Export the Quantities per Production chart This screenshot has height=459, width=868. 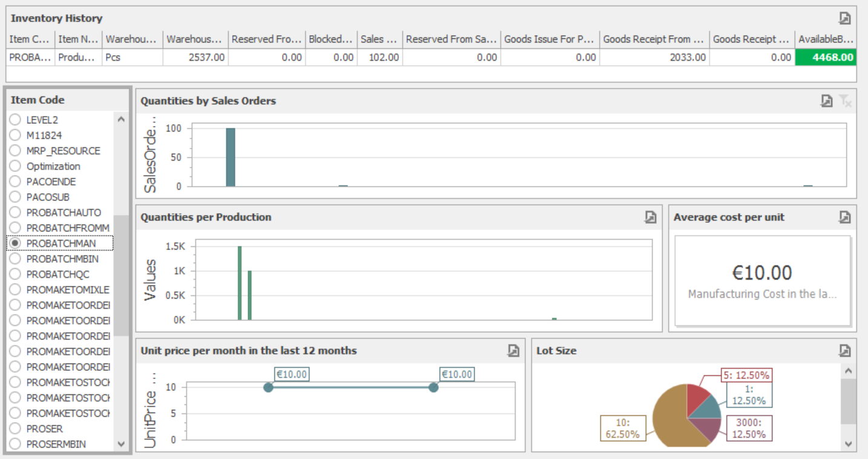pos(650,217)
